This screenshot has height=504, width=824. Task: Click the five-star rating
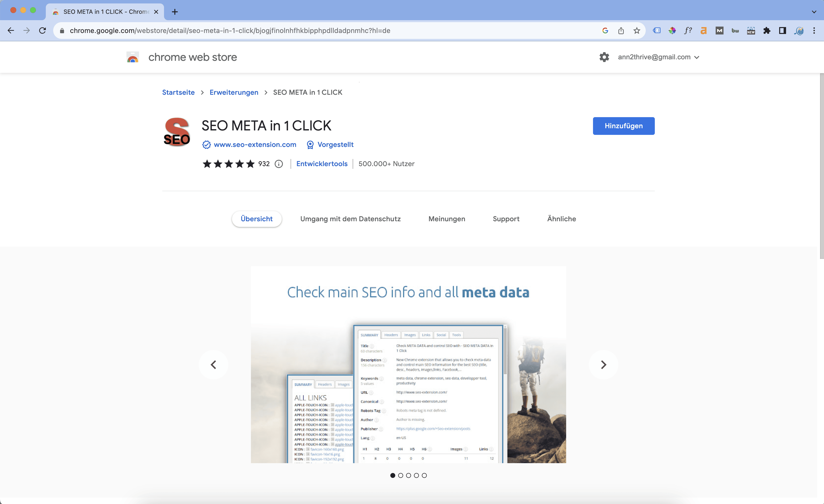(x=229, y=164)
